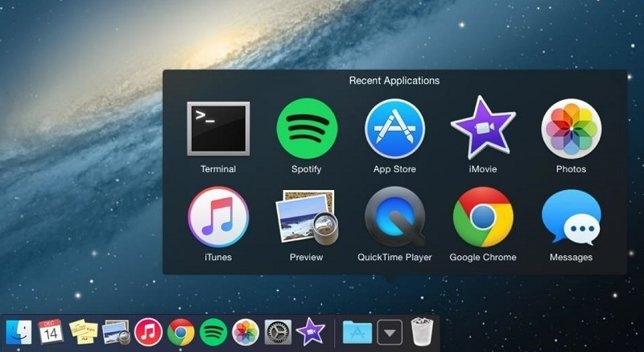The height and width of the screenshot is (352, 644).
Task: Click the Chrome icon in the Dock
Action: (x=180, y=331)
